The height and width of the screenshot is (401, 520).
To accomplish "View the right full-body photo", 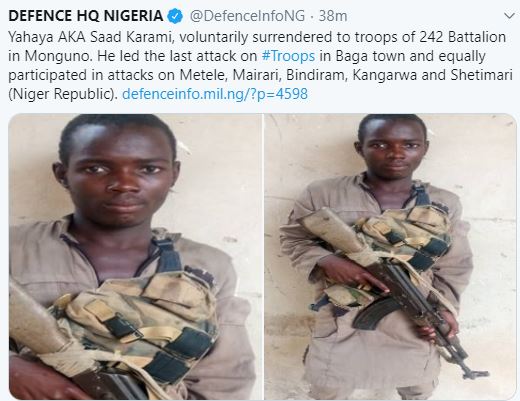I will tap(390, 257).
